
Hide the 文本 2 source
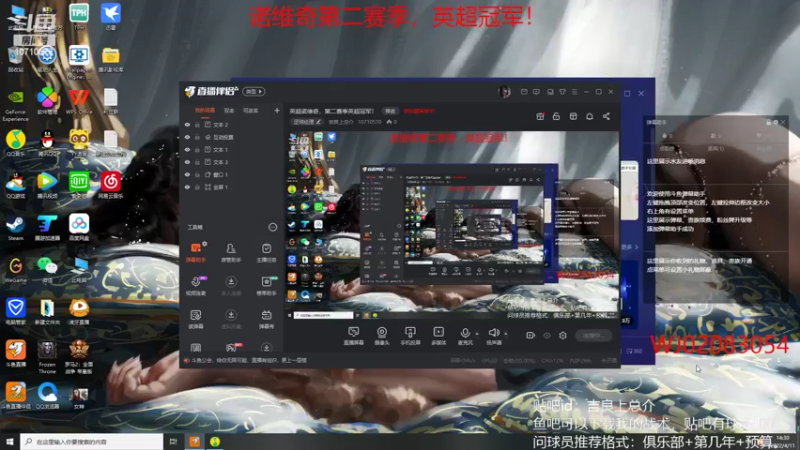[x=187, y=124]
